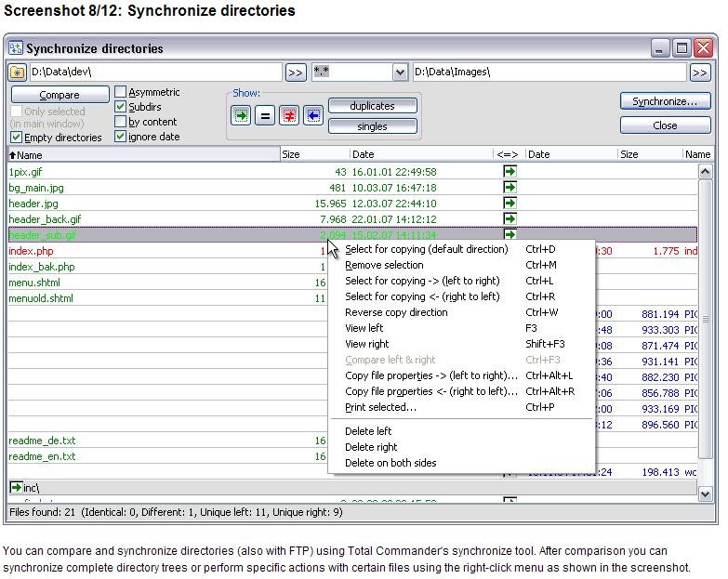Choose View right from context menu

pyautogui.click(x=461, y=344)
